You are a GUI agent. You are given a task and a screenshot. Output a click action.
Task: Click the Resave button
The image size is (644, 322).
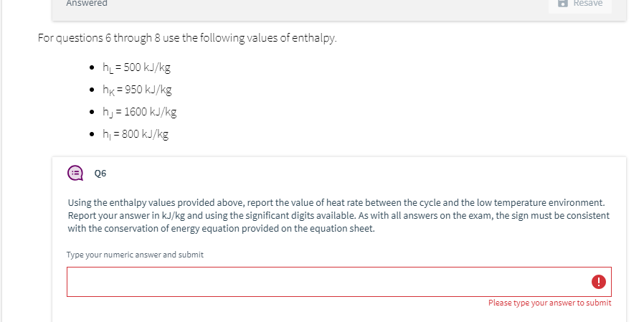[x=580, y=5]
